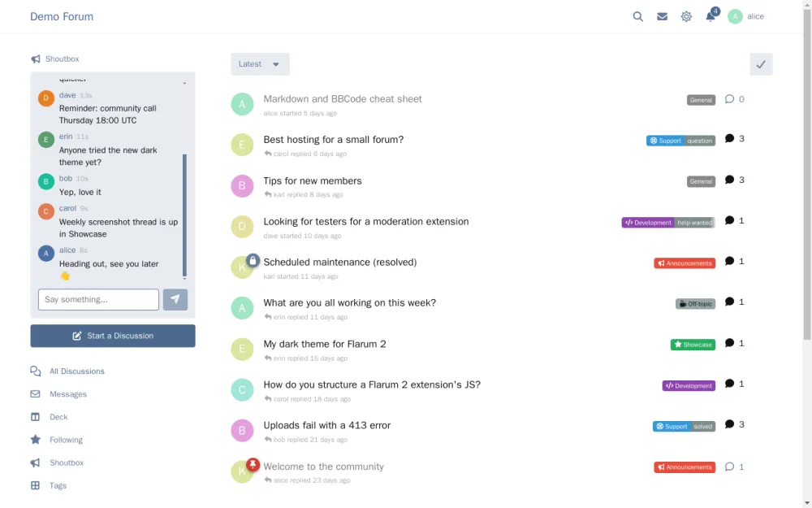Click Support tag on Best hosting discussion
The height and width of the screenshot is (508, 812).
coord(666,141)
